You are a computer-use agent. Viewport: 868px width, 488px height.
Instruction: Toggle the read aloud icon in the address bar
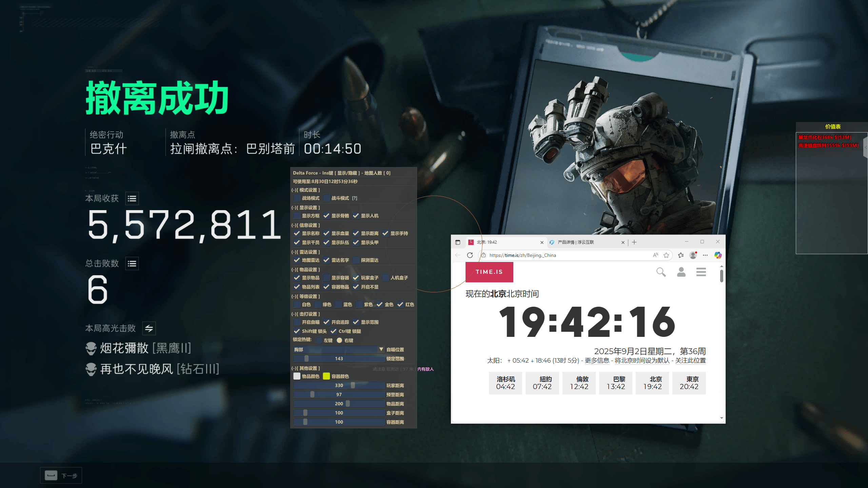(655, 255)
